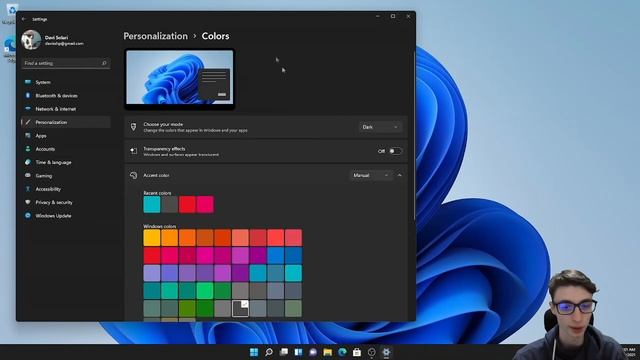Click the desktop preview thumbnail
The width and height of the screenshot is (640, 360).
click(x=180, y=79)
